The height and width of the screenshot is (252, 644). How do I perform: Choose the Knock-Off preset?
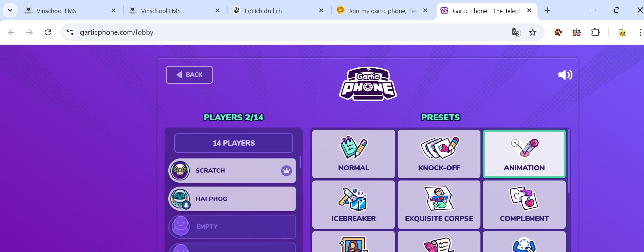439,154
